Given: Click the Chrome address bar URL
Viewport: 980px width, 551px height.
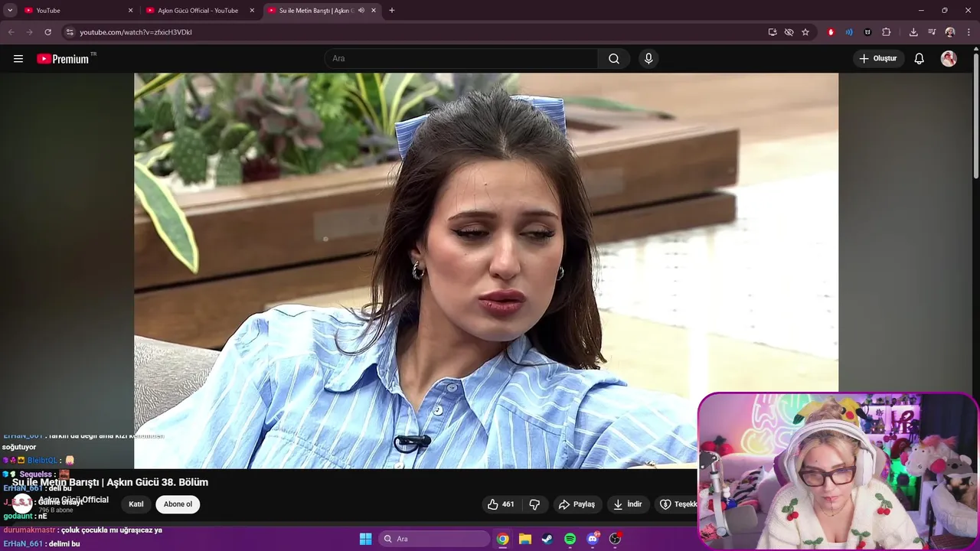Looking at the screenshot, I should tap(136, 32).
